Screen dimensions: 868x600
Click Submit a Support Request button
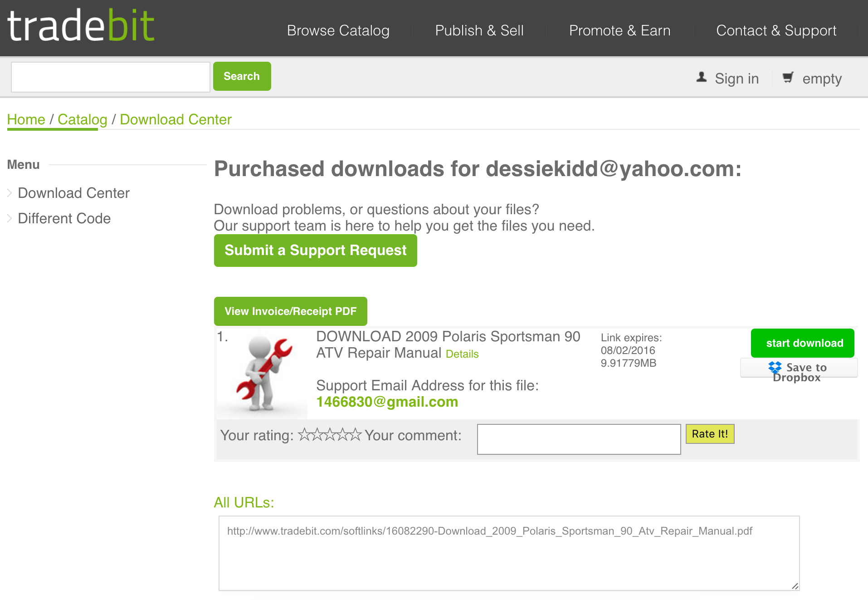click(316, 251)
